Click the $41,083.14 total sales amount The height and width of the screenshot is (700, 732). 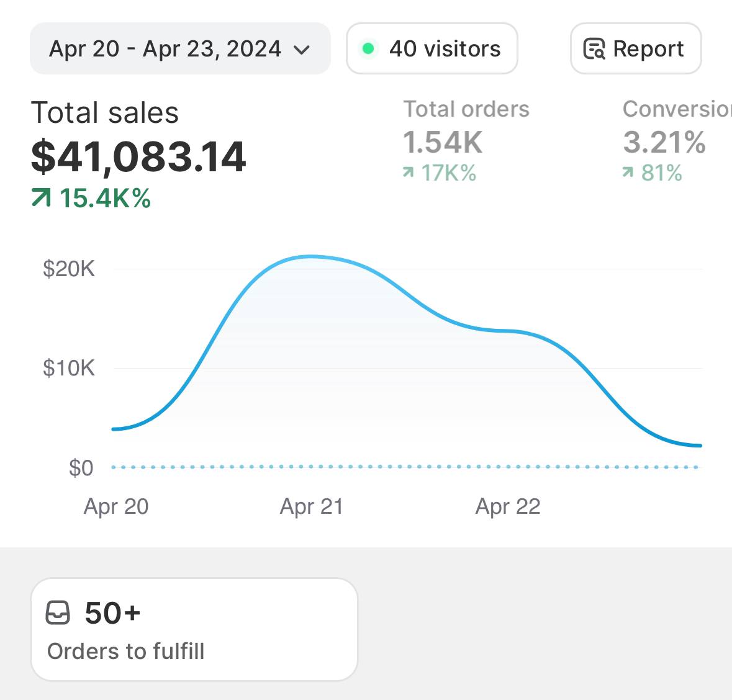138,156
